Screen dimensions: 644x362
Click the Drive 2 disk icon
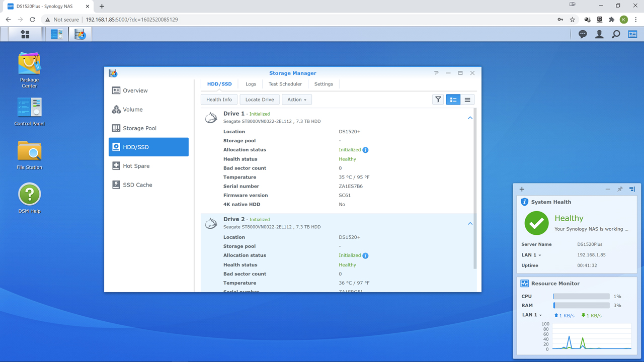[211, 223]
